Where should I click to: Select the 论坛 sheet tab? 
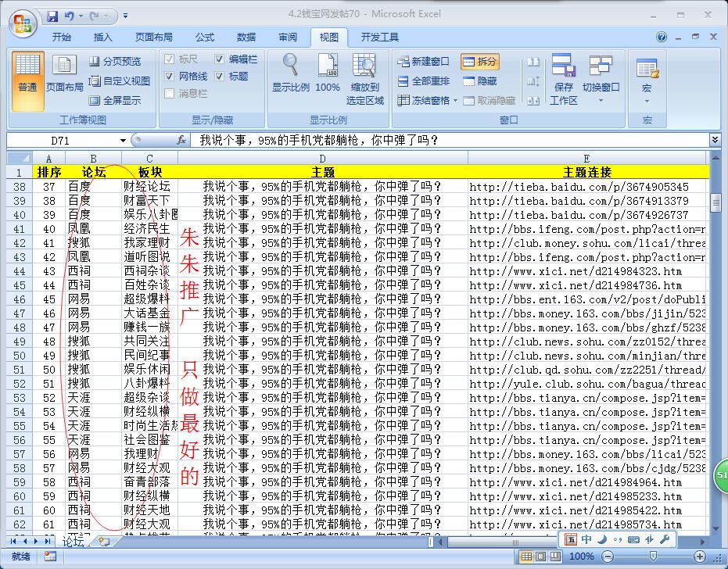73,542
